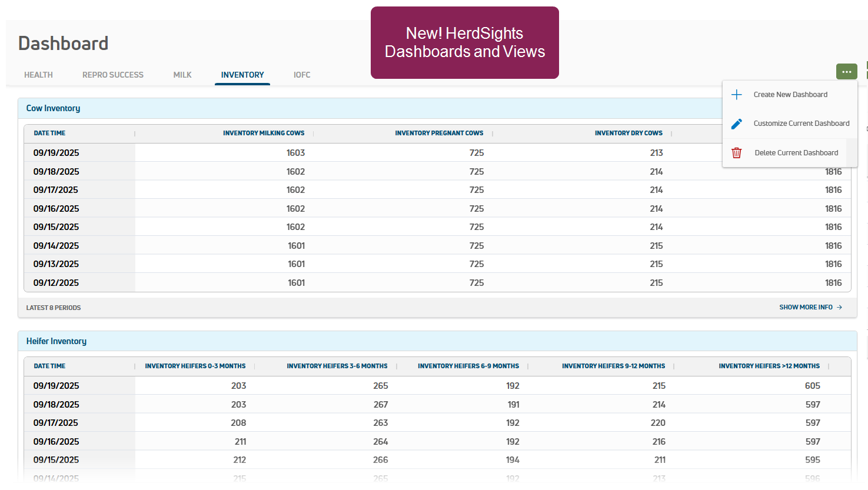868x490 pixels.
Task: Click the plus icon for Create New Dashboard
Action: (x=736, y=95)
